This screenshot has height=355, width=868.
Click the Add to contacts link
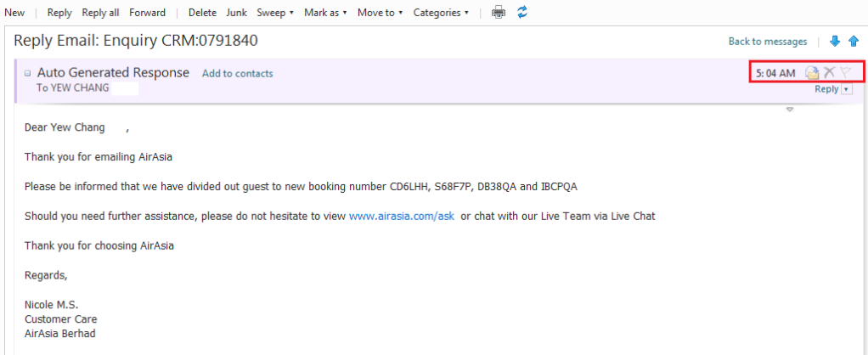pos(237,74)
